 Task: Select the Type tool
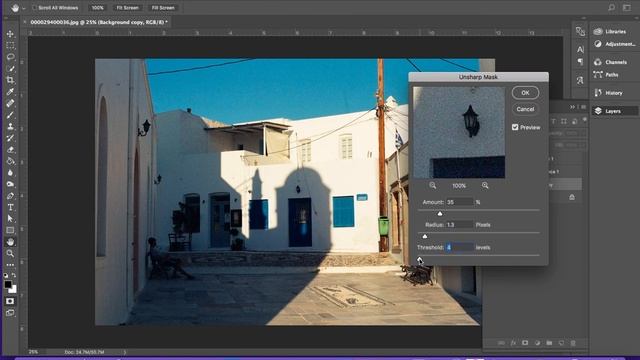click(10, 207)
